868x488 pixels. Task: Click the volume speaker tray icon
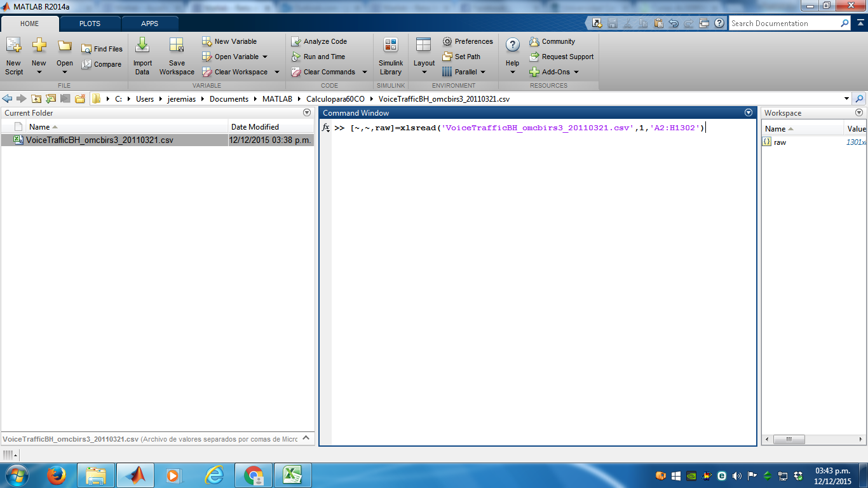pyautogui.click(x=737, y=475)
